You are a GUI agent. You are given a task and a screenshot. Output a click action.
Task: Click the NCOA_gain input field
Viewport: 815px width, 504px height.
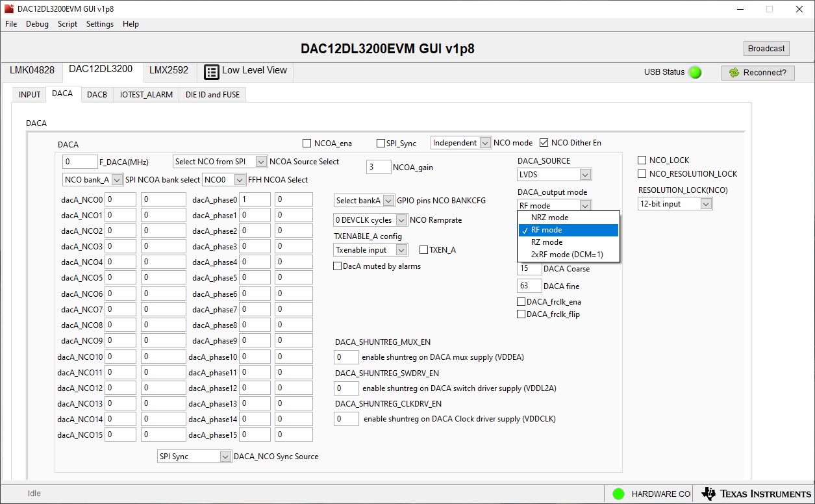click(378, 166)
